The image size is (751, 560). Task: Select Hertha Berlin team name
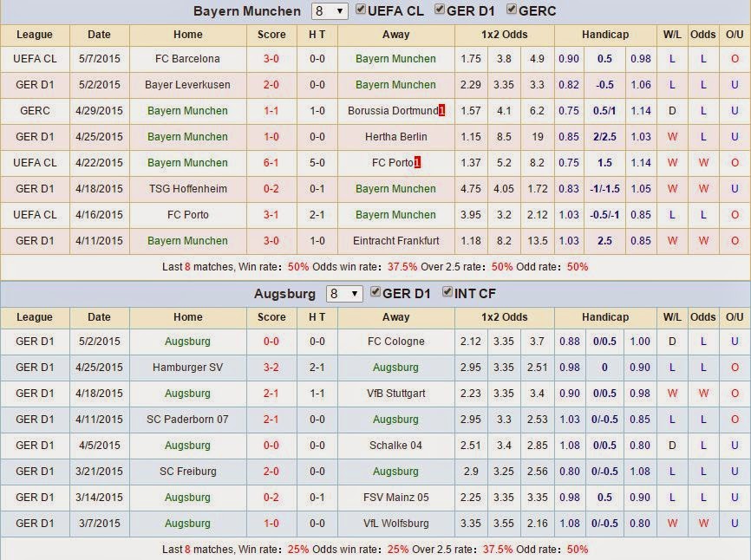pos(395,137)
